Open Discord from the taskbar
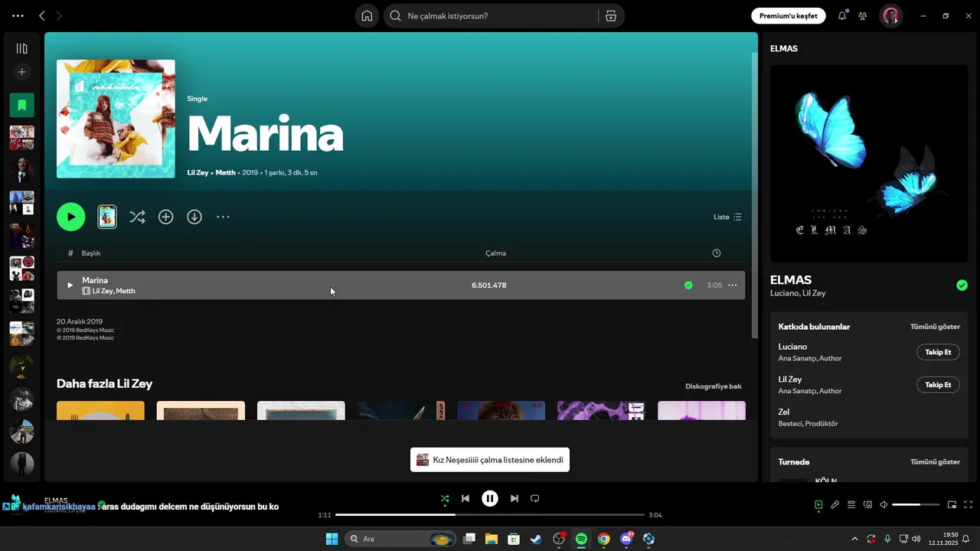This screenshot has height=551, width=980. click(x=626, y=539)
